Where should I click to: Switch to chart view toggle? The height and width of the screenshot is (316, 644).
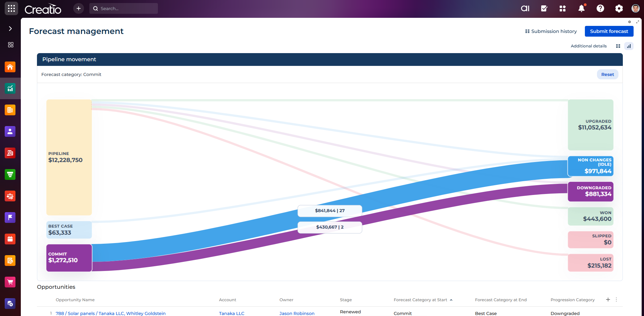click(x=629, y=46)
